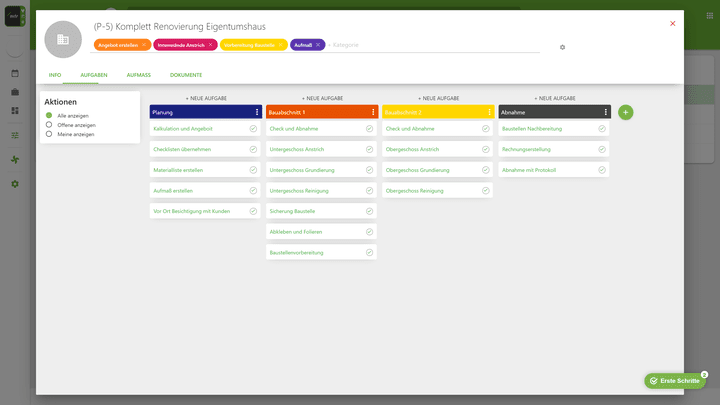Remove the Aufmaß category tag
Screen dimensions: 720x405
318,45
